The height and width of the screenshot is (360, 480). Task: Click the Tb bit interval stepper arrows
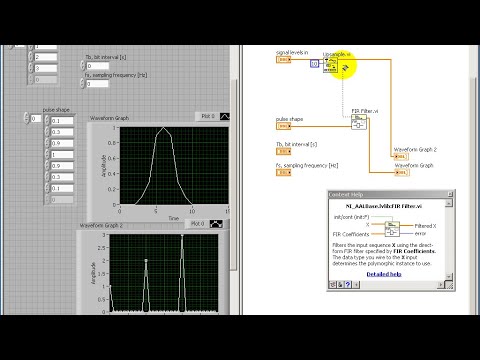tap(83, 66)
